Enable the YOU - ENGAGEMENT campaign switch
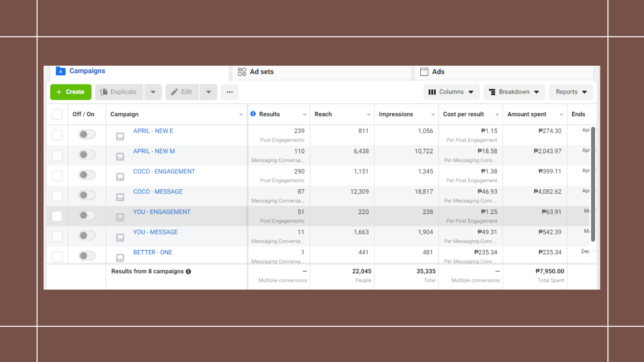This screenshot has width=644, height=362. pos(87,215)
